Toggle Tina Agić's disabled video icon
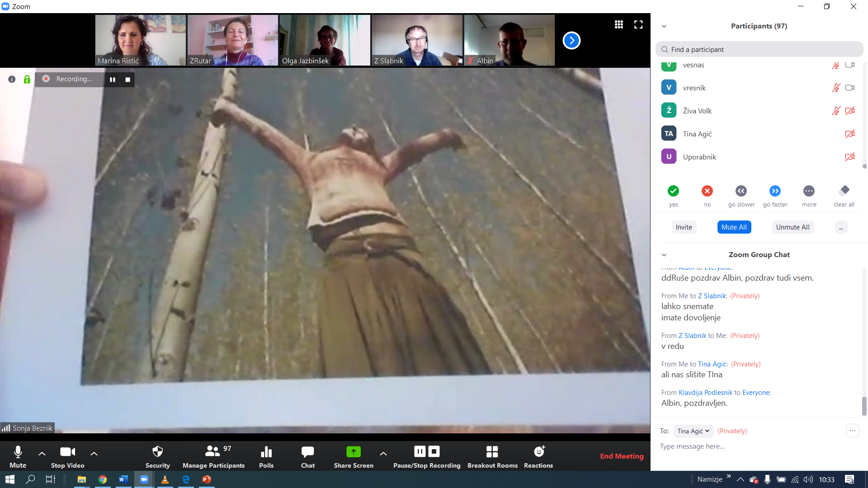The height and width of the screenshot is (488, 868). click(x=850, y=134)
